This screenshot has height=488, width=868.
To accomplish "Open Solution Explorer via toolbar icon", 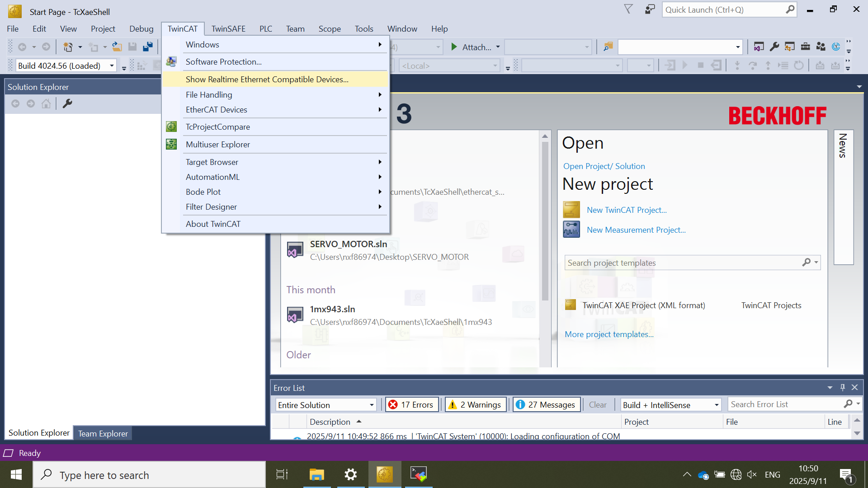I will (759, 47).
